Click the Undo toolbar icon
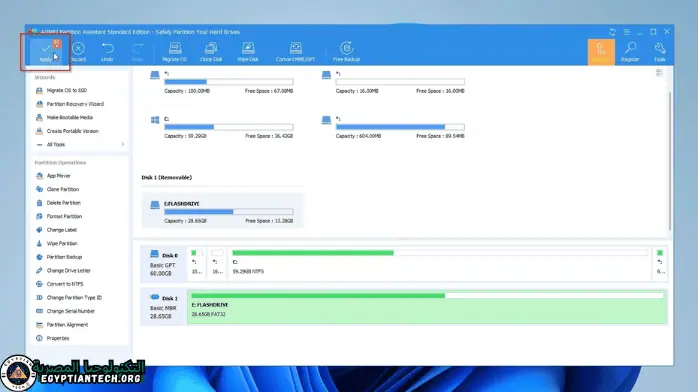 click(x=107, y=52)
